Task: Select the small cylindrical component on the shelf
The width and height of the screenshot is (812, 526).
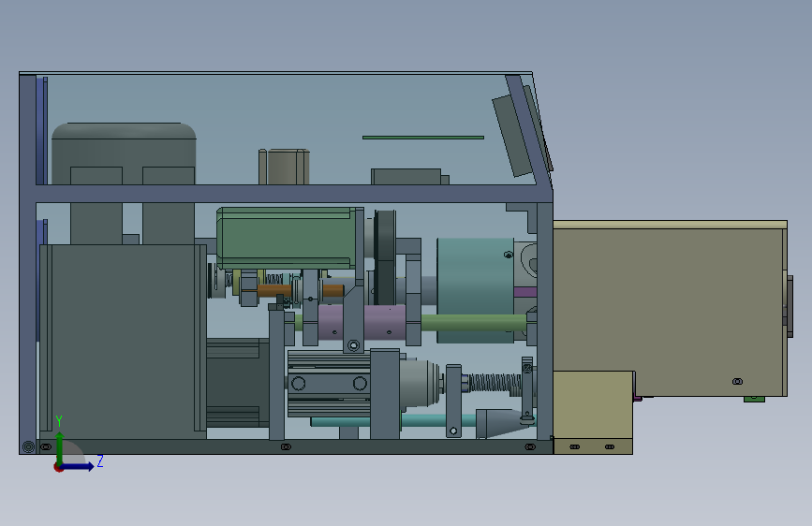Action: [284, 167]
